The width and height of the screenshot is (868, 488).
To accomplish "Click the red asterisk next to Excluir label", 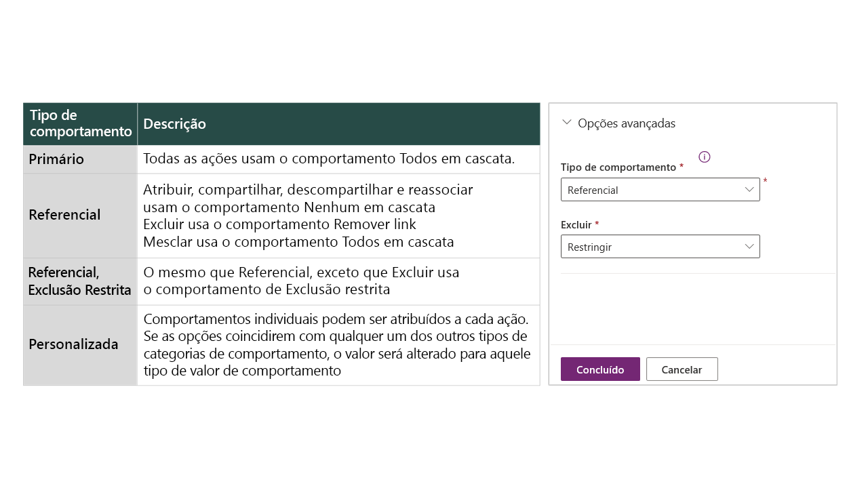I will 596,224.
